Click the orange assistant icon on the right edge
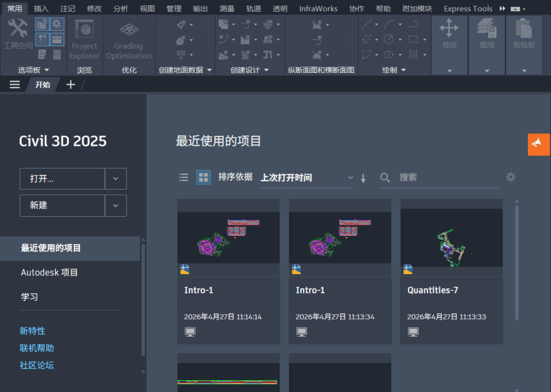This screenshot has height=392, width=551. [x=538, y=144]
